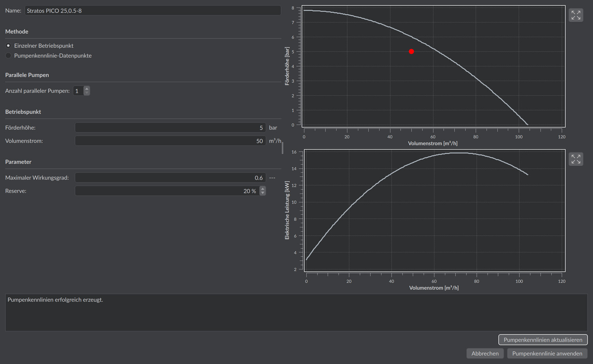Click the Reserve value field showing 20 %
The image size is (593, 364).
coord(167,191)
